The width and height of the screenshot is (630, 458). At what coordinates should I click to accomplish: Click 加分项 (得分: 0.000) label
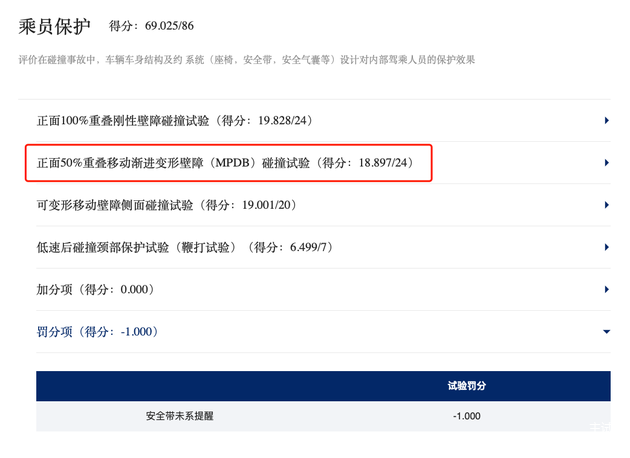[x=94, y=290]
